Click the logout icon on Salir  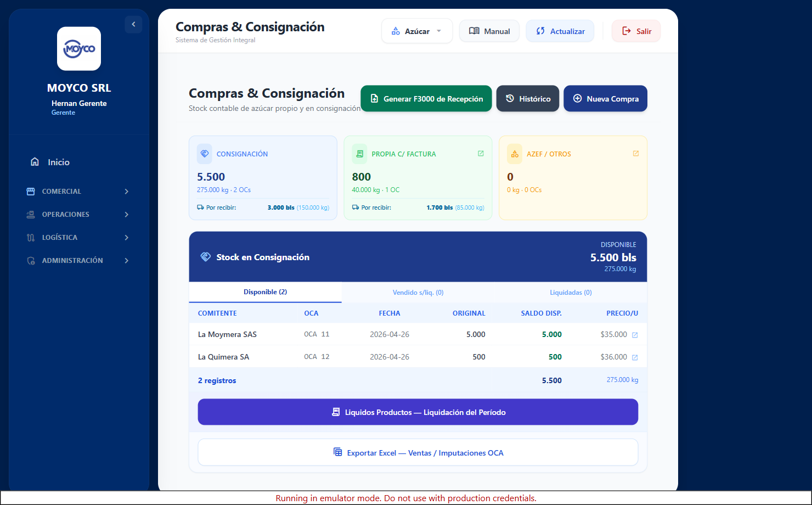[627, 31]
